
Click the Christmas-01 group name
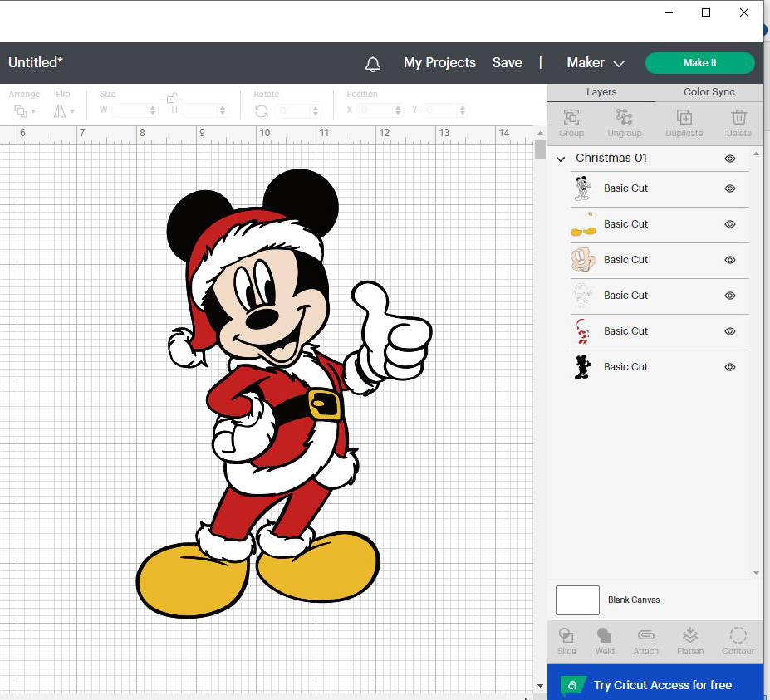click(x=611, y=158)
